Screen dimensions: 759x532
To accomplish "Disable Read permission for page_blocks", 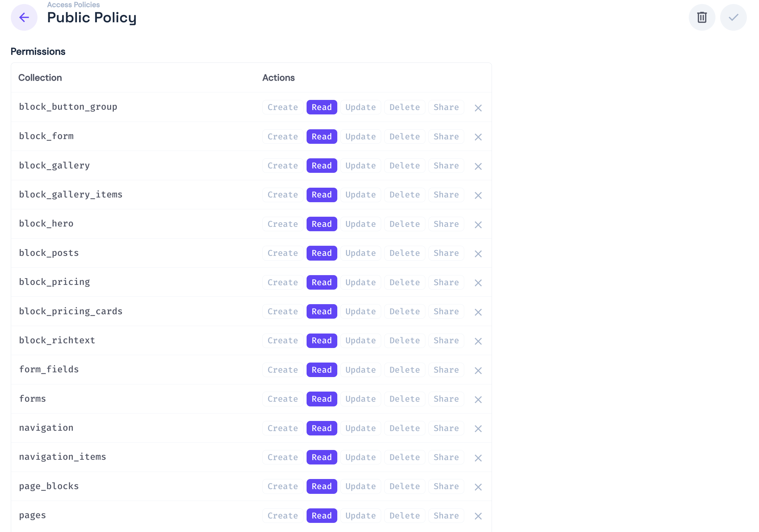I will tap(321, 486).
